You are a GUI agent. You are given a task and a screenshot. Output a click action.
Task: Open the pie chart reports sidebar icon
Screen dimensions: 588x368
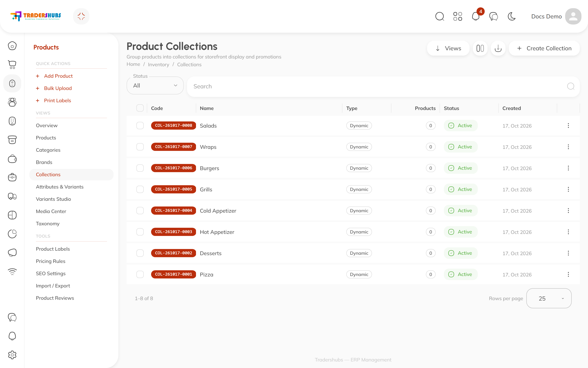12,234
